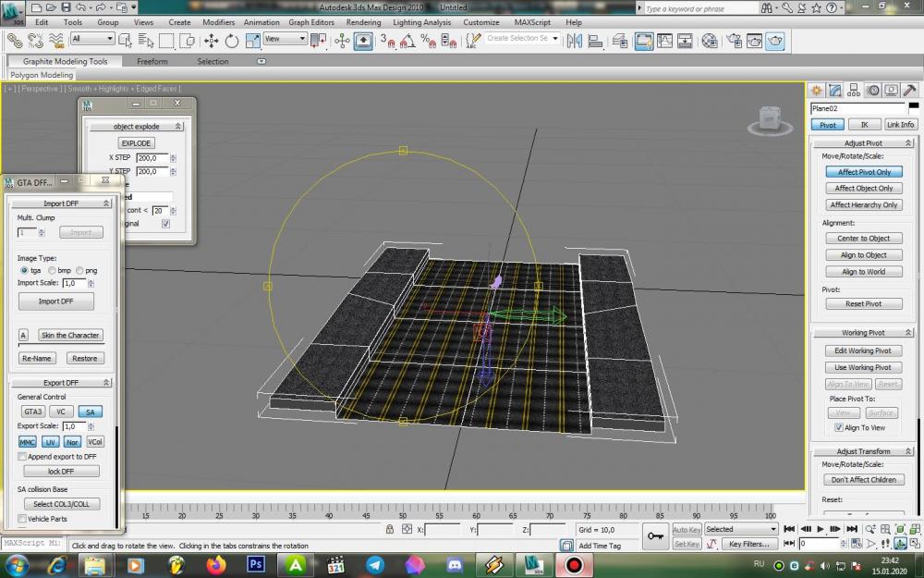The image size is (924, 578).
Task: Toggle the Angle Snap icon
Action: [407, 41]
